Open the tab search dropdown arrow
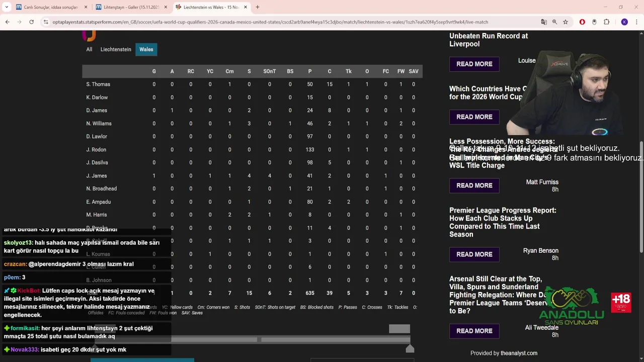Viewport: 644px width, 362px height. click(7, 7)
